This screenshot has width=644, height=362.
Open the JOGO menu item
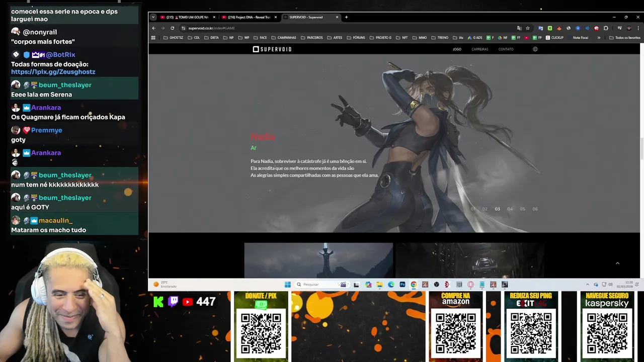[457, 49]
